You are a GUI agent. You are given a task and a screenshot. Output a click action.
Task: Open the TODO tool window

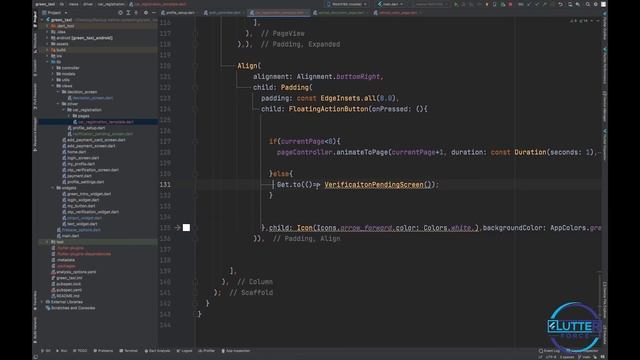[80, 351]
